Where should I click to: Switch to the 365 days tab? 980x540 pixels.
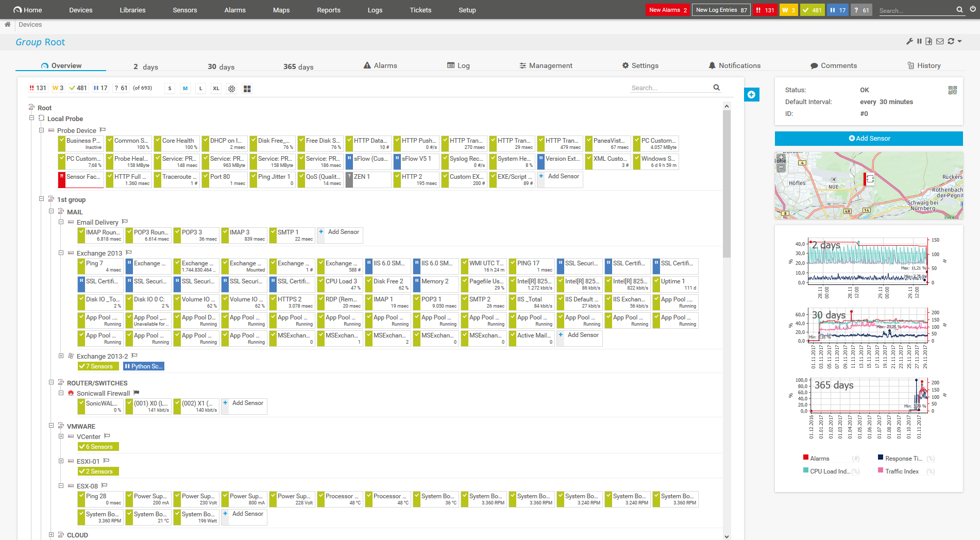[298, 66]
